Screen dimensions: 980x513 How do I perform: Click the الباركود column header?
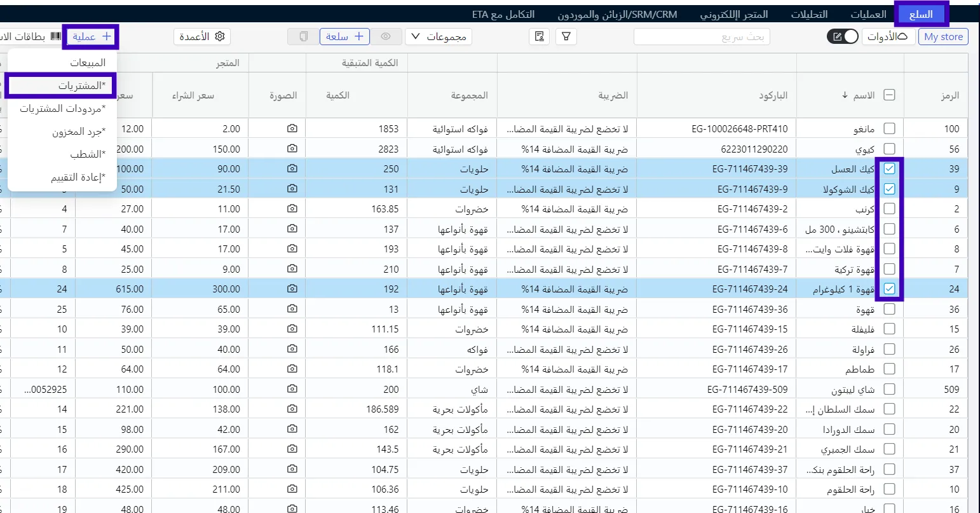[x=773, y=95]
